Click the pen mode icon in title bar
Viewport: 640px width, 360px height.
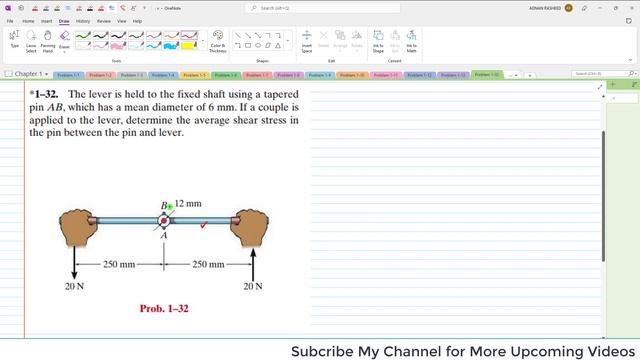pos(584,8)
